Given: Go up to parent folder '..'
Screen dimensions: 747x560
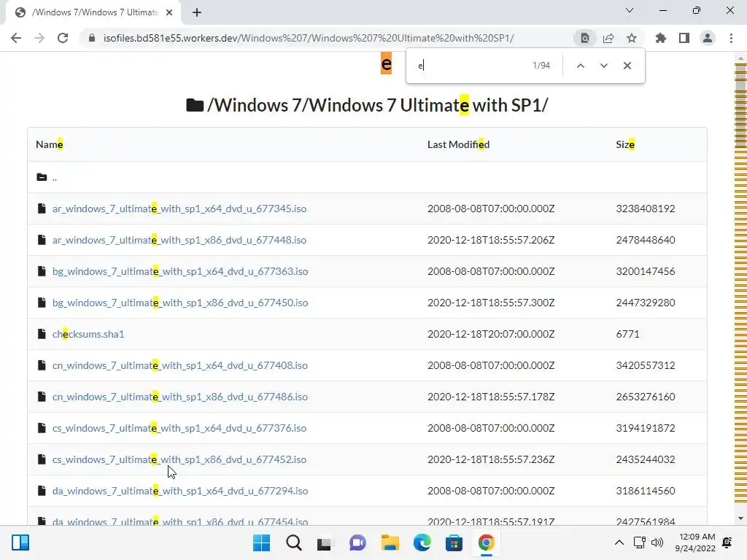Looking at the screenshot, I should pos(54,178).
